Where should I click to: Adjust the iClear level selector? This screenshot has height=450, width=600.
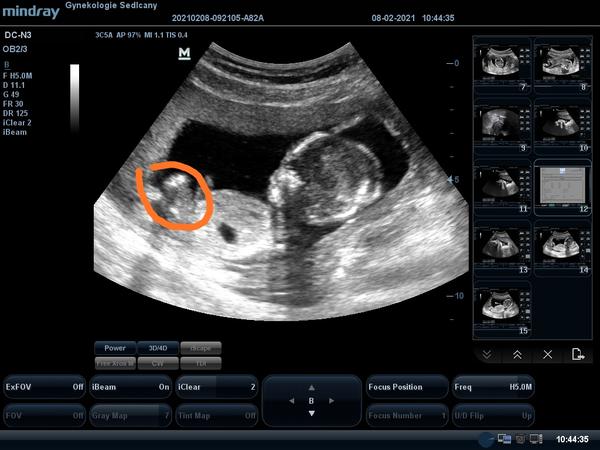[215, 387]
